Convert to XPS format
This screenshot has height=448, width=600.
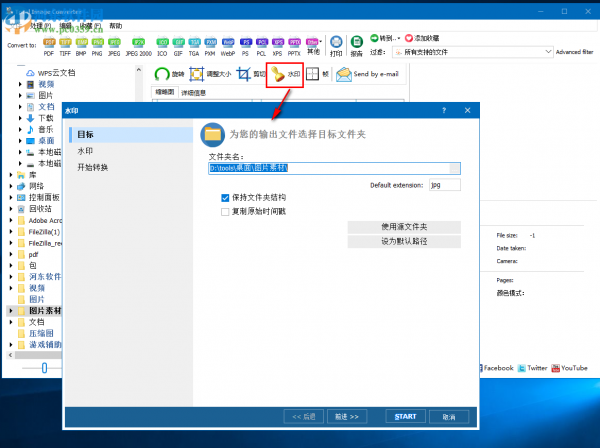[x=277, y=46]
